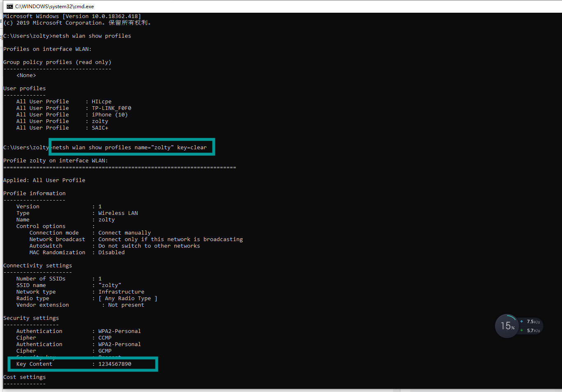This screenshot has height=392, width=562.
Task: Click the SAIC+ profile entry
Action: pyautogui.click(x=100, y=128)
